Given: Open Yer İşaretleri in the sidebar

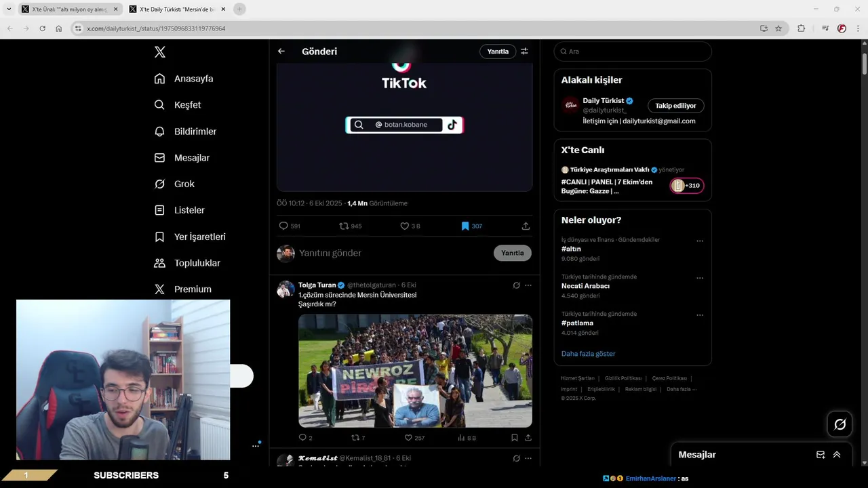Looking at the screenshot, I should (190, 237).
